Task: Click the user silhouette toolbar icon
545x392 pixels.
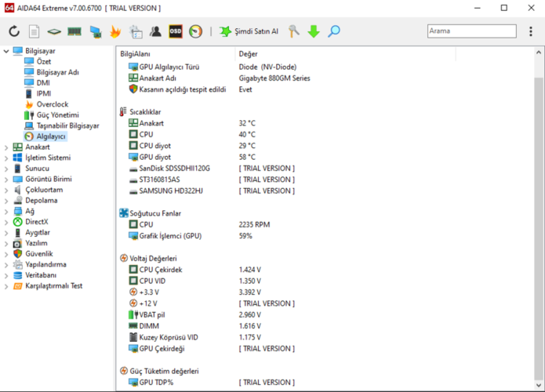Action: (x=155, y=31)
